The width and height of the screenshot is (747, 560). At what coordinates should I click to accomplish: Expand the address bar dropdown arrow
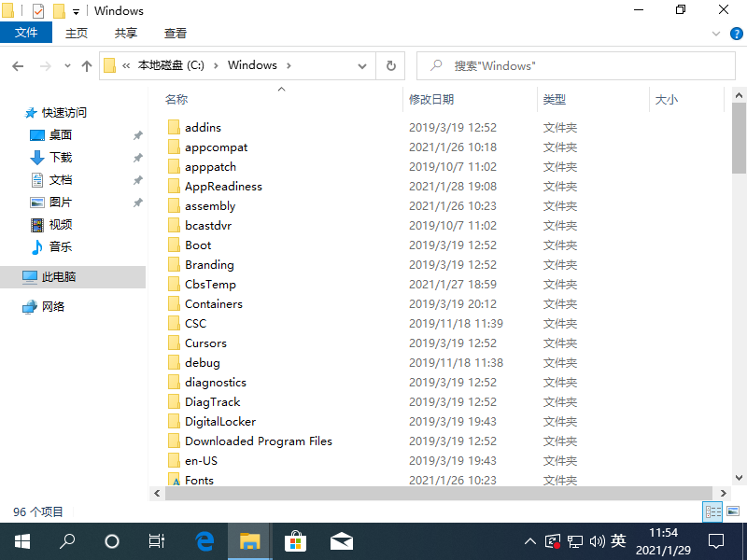(362, 65)
